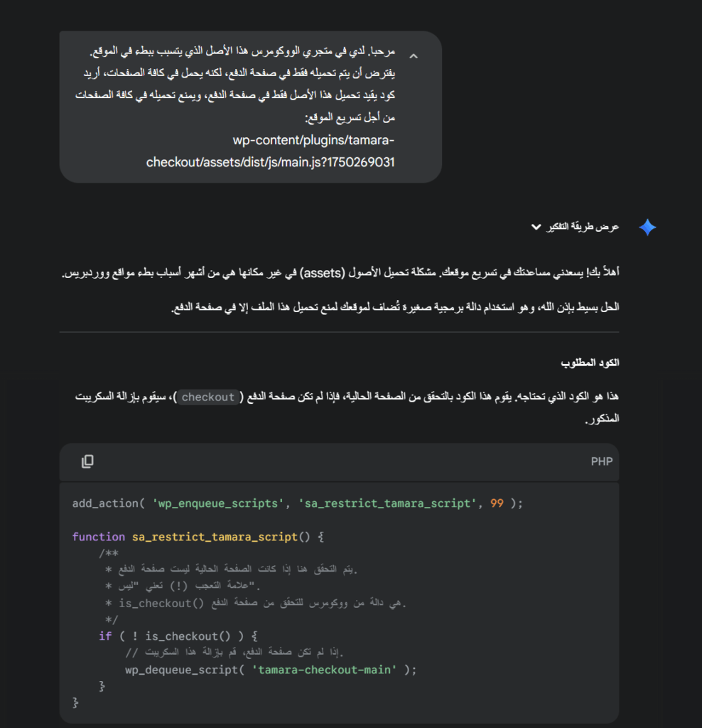Click the 'tamara-checkout-main' string
The width and height of the screenshot is (702, 728).
[x=325, y=670]
